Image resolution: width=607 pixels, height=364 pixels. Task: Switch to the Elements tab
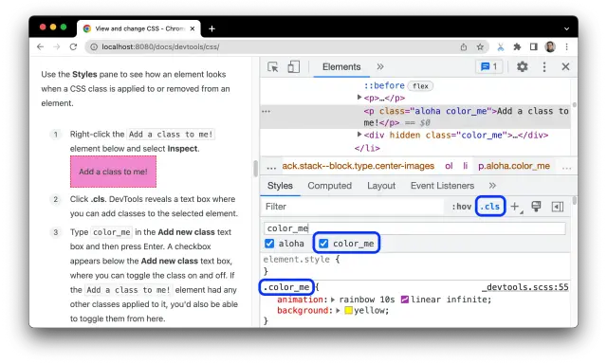click(341, 67)
